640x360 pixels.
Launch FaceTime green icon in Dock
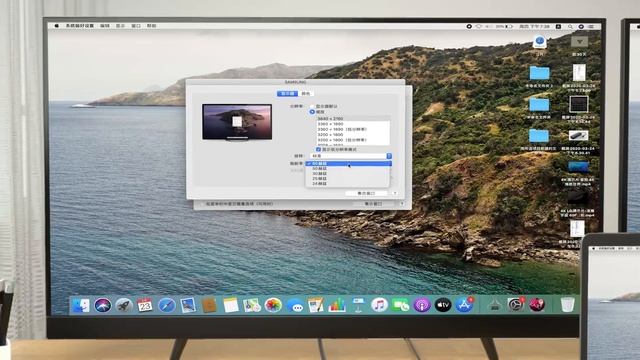click(400, 305)
